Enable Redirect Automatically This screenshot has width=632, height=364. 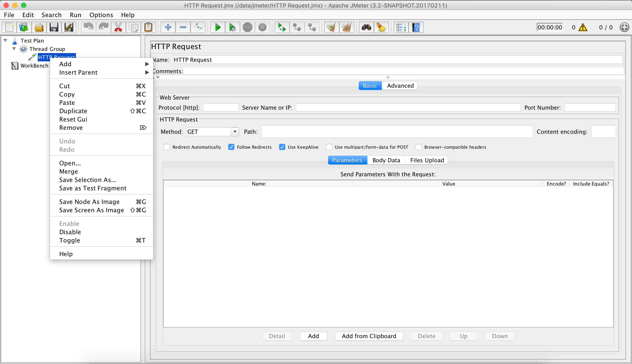click(167, 147)
